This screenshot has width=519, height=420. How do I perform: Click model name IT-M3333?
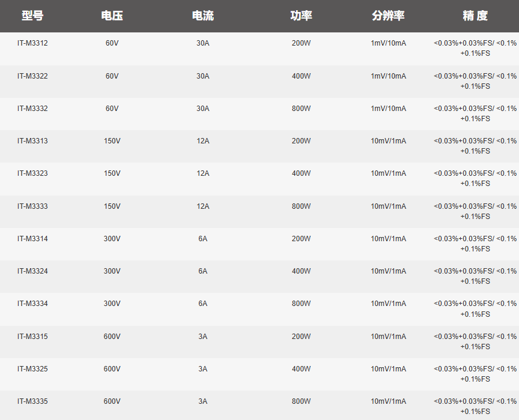click(x=32, y=206)
